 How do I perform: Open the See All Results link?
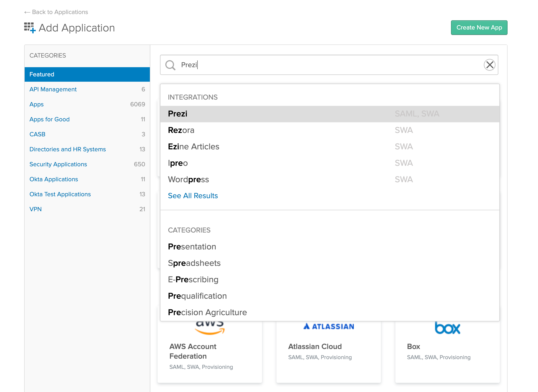click(193, 196)
